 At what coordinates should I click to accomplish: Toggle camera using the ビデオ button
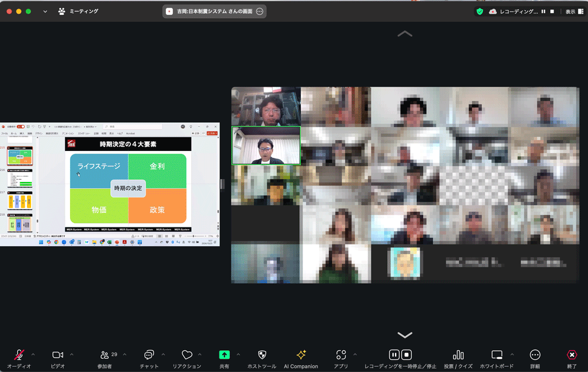point(57,355)
